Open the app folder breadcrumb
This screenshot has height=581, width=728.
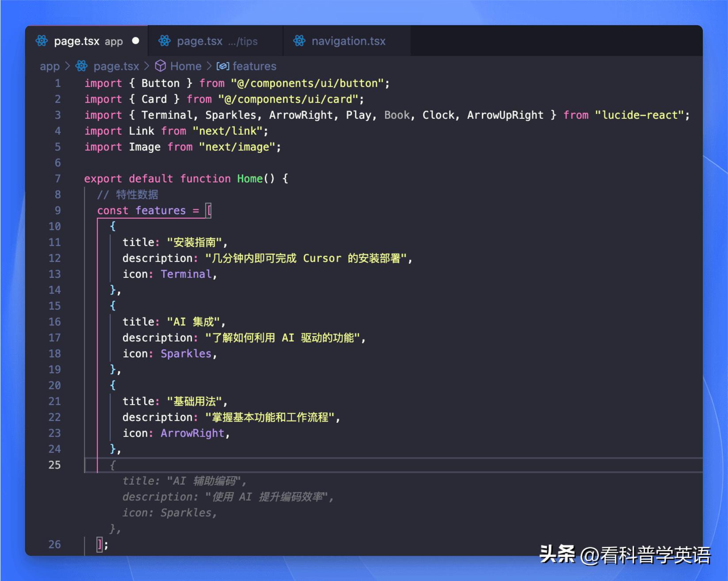[x=50, y=66]
